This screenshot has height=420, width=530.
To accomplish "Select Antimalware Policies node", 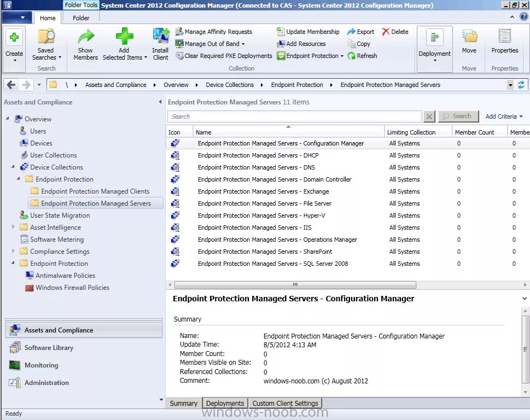I will tap(65, 276).
